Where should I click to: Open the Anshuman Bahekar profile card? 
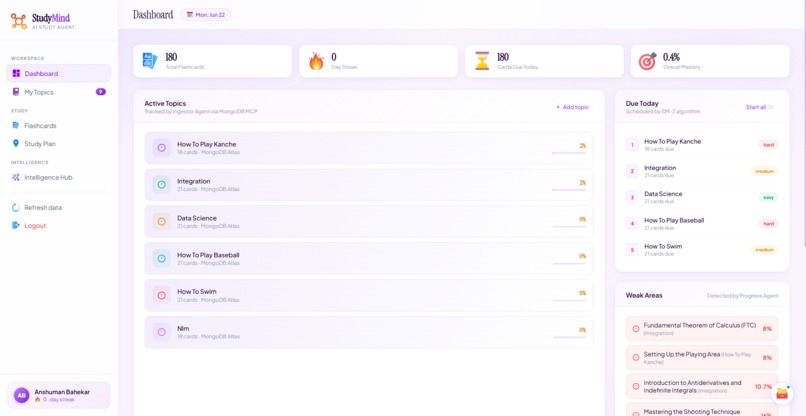coord(59,395)
